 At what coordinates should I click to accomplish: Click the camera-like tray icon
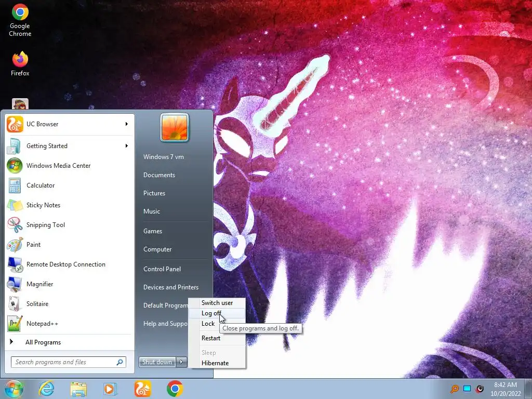(480, 389)
